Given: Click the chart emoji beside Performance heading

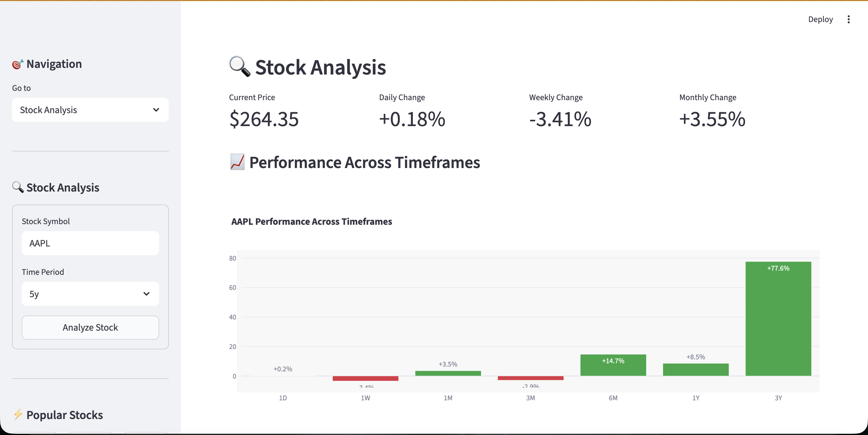Looking at the screenshot, I should click(237, 162).
